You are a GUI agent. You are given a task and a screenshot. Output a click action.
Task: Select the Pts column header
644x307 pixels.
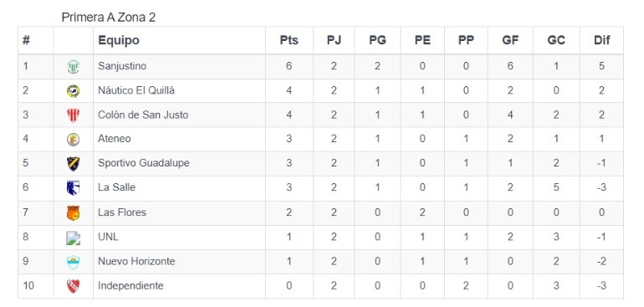pos(289,40)
